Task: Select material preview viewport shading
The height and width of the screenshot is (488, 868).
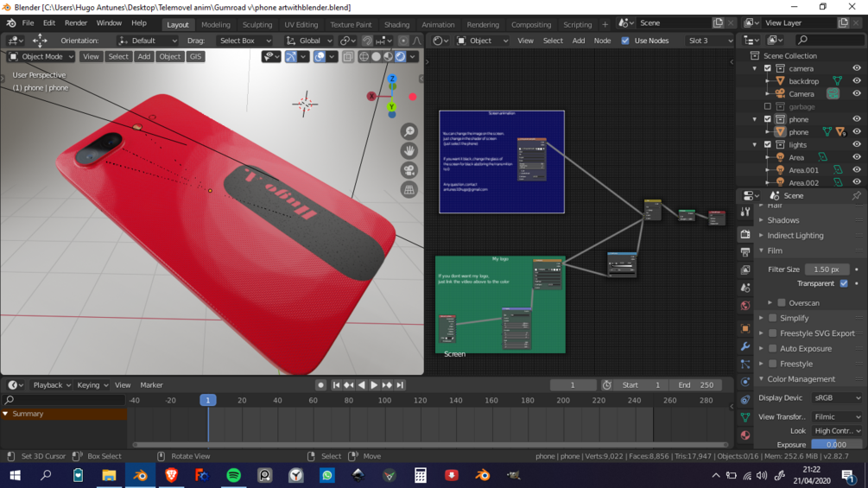Action: click(388, 56)
